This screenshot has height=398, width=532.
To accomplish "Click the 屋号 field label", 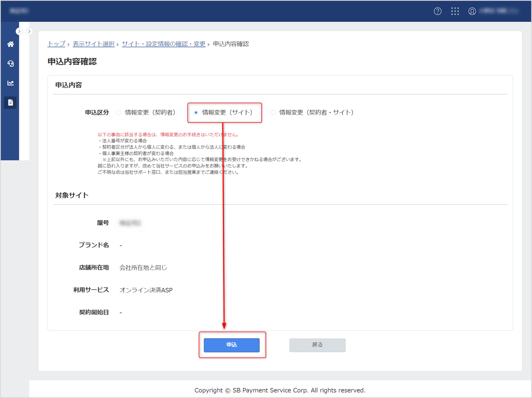I will point(103,223).
